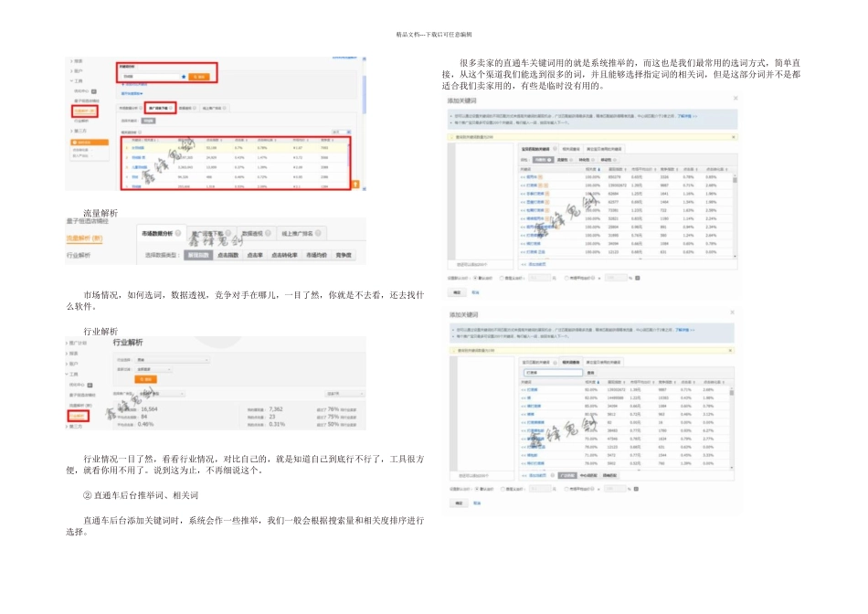This screenshot has width=868, height=614.
Task: Click the small square icon after percent field, upper dialog
Action: coord(637,278)
